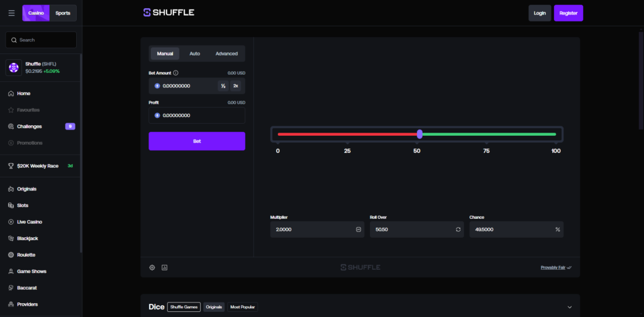Viewport: 644px width, 317px height.
Task: Click the game settings target icon
Action: [x=152, y=268]
